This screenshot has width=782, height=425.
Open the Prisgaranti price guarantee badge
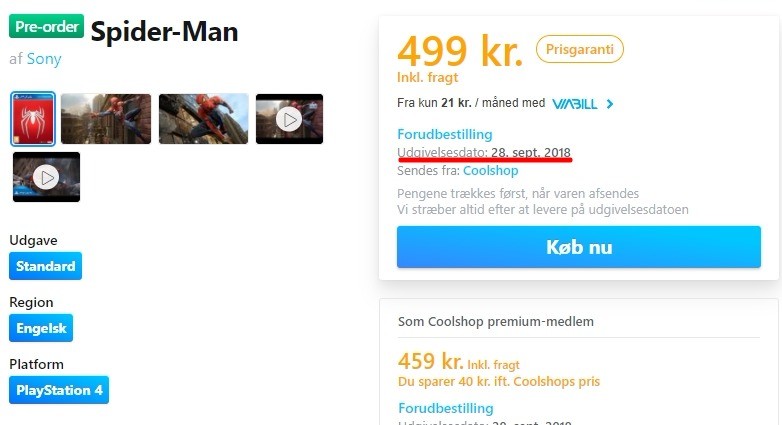pyautogui.click(x=580, y=49)
